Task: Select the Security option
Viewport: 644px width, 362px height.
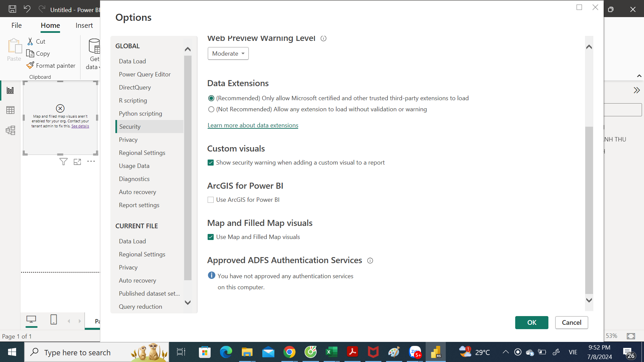Action: (x=150, y=127)
